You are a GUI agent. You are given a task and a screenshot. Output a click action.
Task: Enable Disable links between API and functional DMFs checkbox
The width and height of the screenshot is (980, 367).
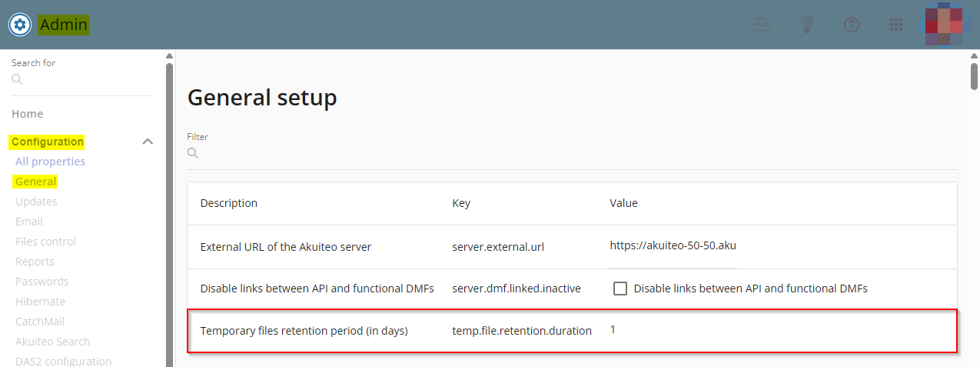tap(620, 289)
